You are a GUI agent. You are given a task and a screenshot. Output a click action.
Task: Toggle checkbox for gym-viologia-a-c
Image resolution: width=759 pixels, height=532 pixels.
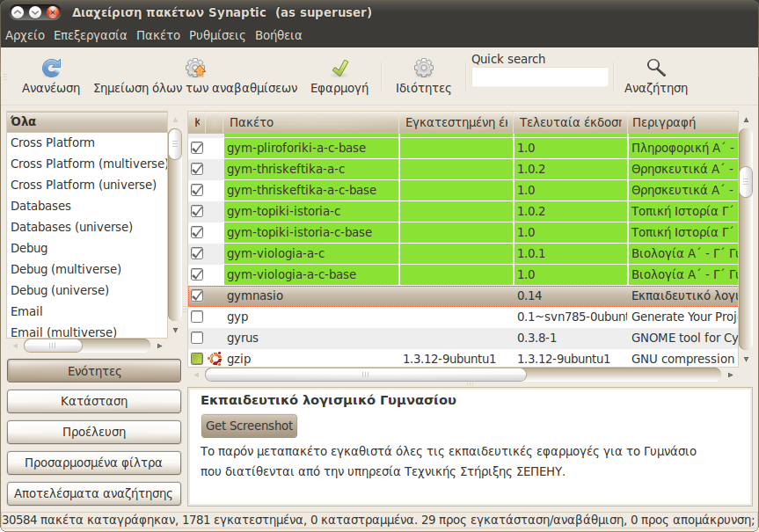pyautogui.click(x=197, y=253)
